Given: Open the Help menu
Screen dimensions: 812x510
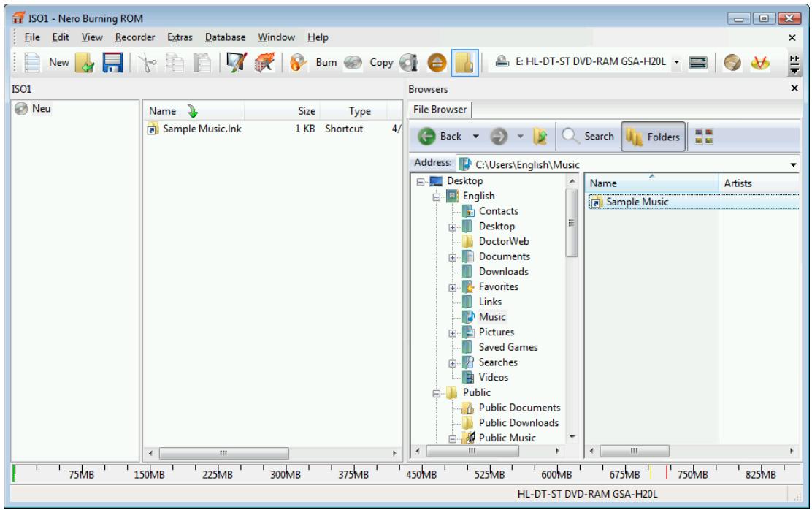Looking at the screenshot, I should (x=318, y=37).
